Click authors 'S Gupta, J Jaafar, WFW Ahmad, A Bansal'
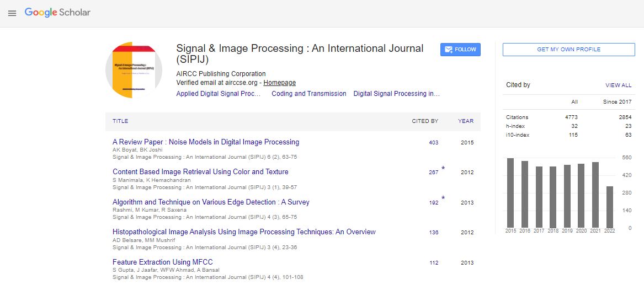This screenshot has height=285, width=644. (166, 270)
